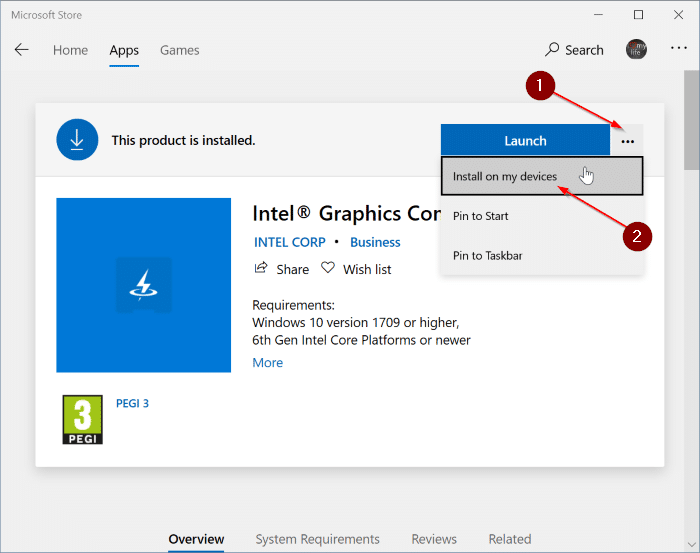Viewport: 700px width, 553px height.
Task: Minimize the Microsoft Store window
Action: point(598,15)
